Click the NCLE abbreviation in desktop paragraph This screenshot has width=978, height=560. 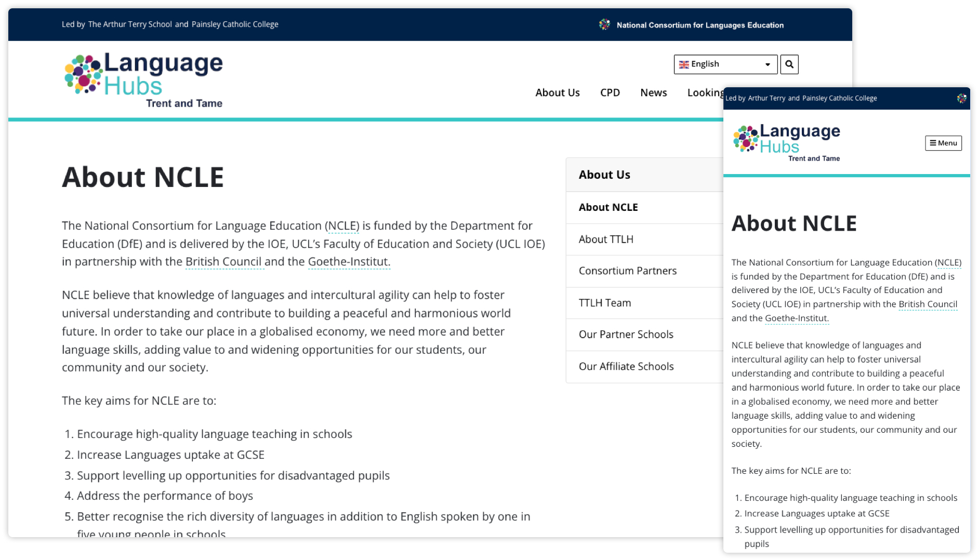(343, 225)
